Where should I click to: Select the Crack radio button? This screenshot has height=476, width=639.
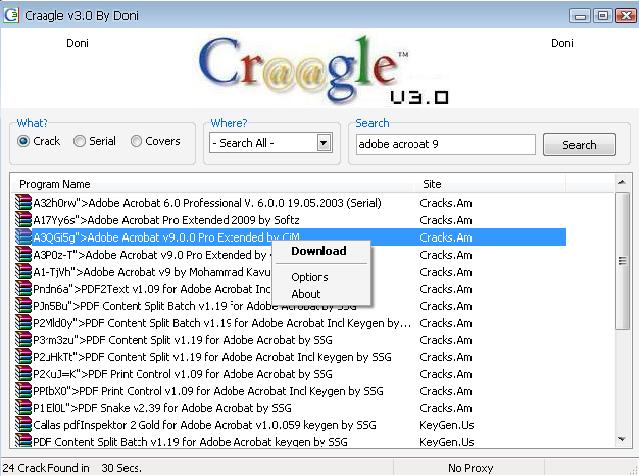tap(24, 141)
